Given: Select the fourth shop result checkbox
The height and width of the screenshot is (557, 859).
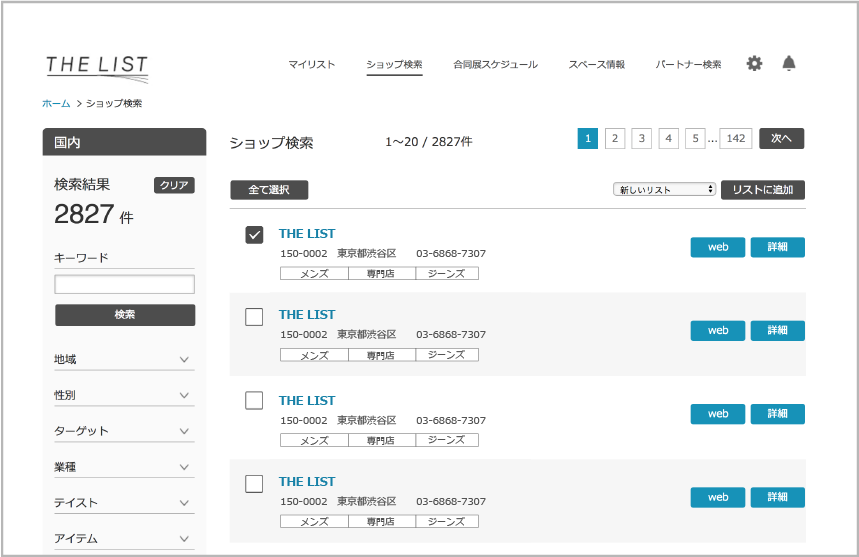Looking at the screenshot, I should tap(254, 484).
